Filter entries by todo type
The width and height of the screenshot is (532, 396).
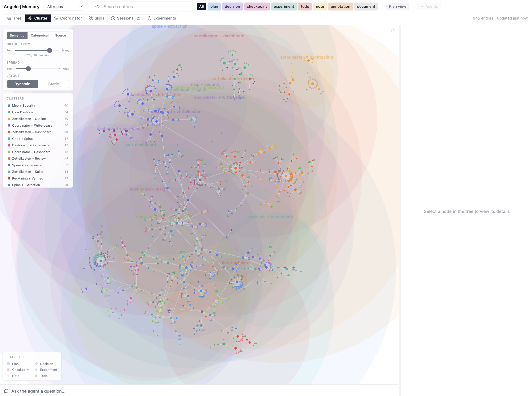pos(305,7)
